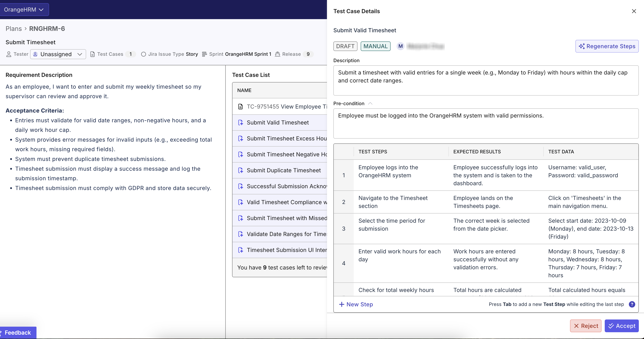
Task: Click the document icon beside TC-9751455
Action: point(240,106)
